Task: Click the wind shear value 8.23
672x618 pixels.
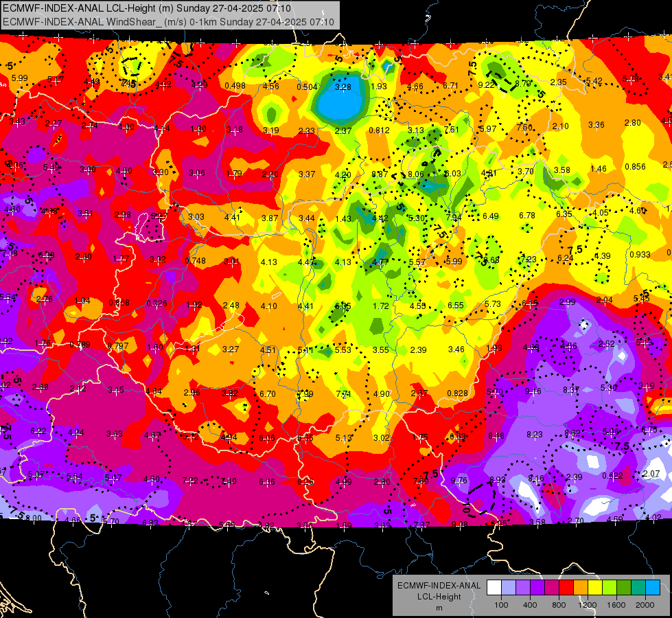Action: 534,435
